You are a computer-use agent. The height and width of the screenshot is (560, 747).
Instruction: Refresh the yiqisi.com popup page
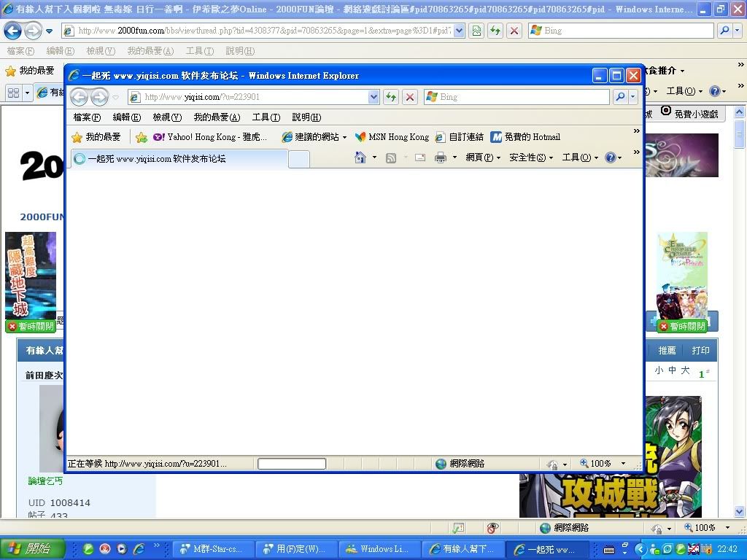click(x=391, y=97)
